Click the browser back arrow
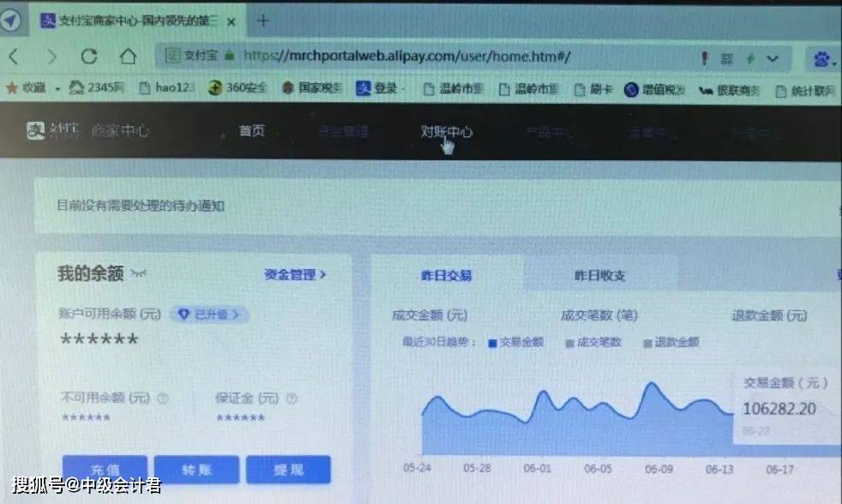The height and width of the screenshot is (504, 842). click(x=14, y=57)
